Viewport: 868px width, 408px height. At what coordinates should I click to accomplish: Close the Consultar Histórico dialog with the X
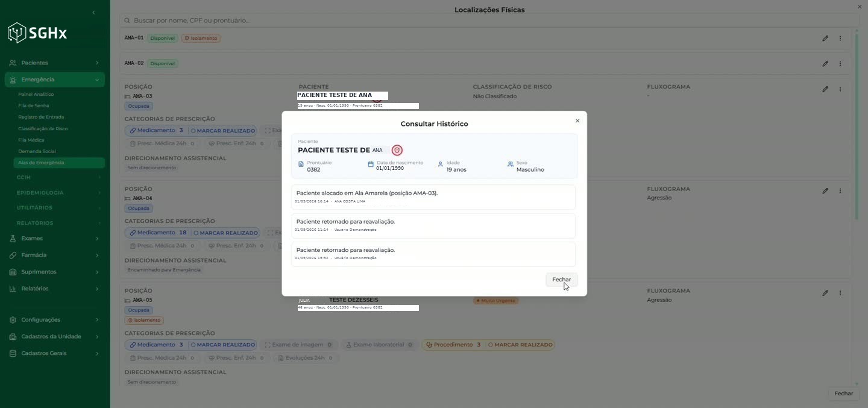pos(577,121)
